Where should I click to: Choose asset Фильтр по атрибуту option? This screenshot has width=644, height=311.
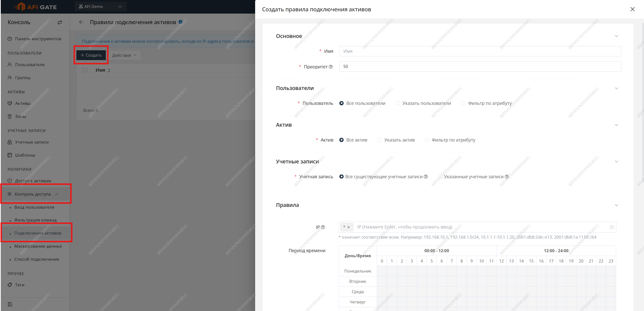[427, 140]
